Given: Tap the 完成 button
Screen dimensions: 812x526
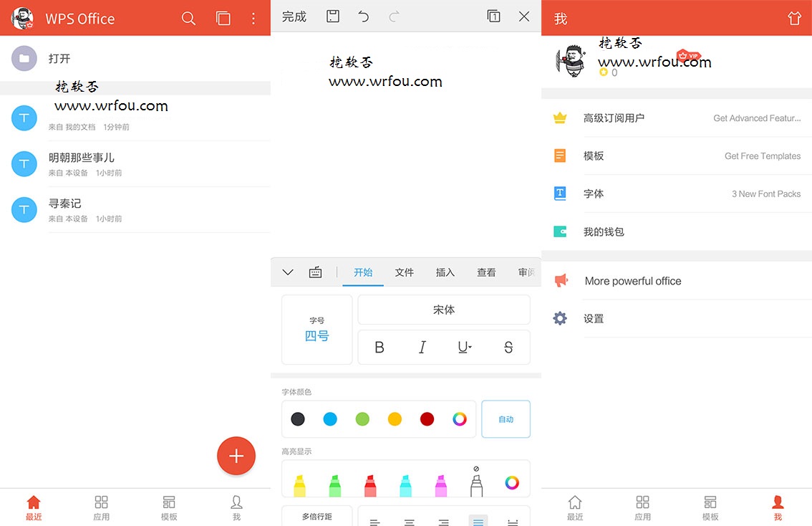Looking at the screenshot, I should pos(294,16).
